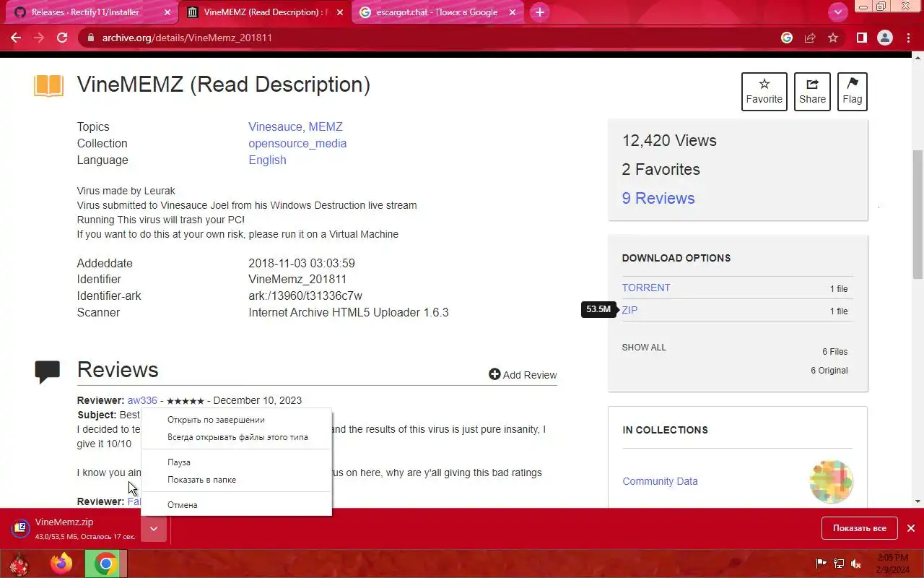Open the browser side panel icon
The image size is (924, 578).
pyautogui.click(x=861, y=38)
